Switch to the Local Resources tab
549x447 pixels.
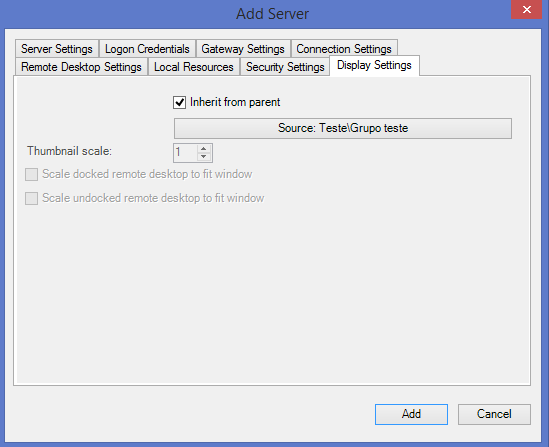tap(194, 67)
